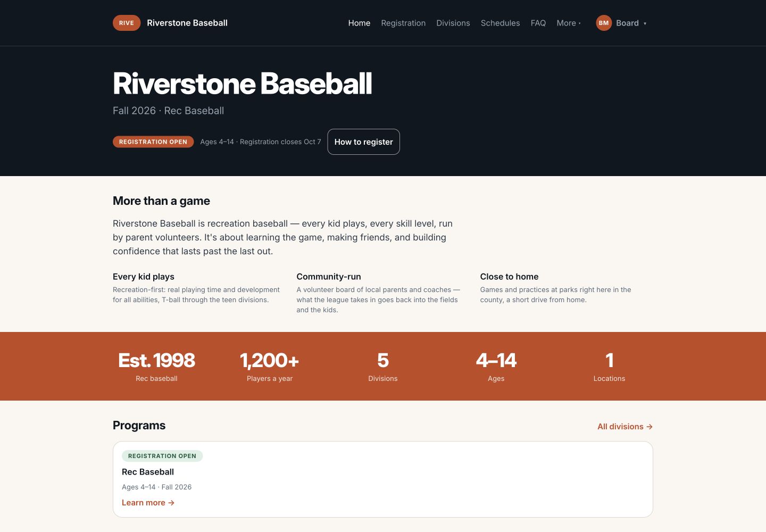Screen dimensions: 766x532
Task: Open the FAQ nav link
Action: tap(538, 23)
